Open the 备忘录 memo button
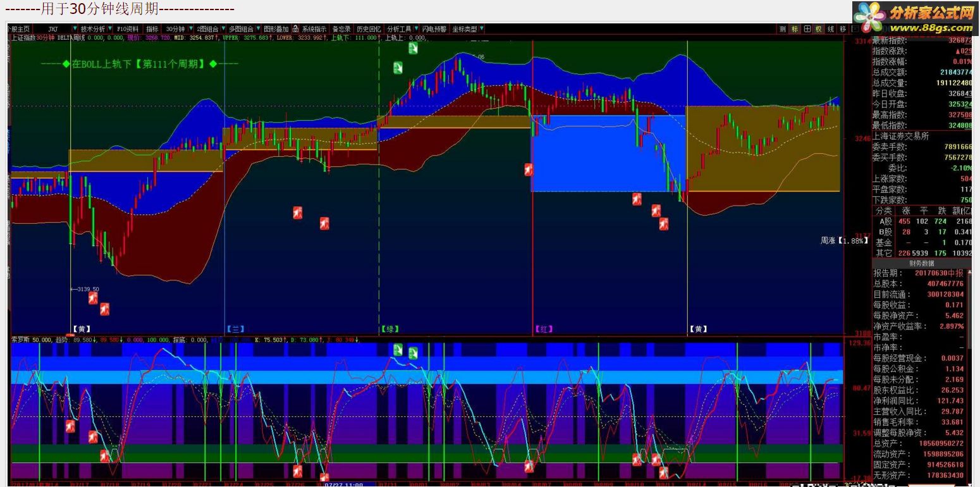The image size is (980, 487). pyautogui.click(x=341, y=29)
